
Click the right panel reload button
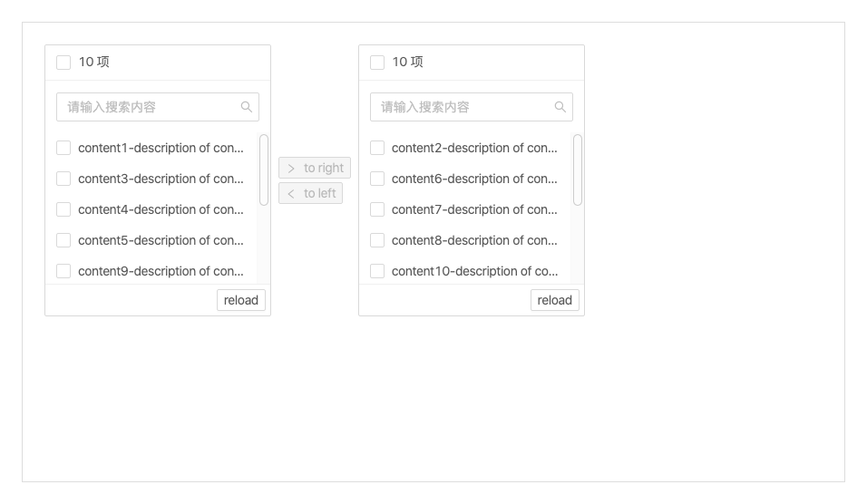tap(554, 300)
